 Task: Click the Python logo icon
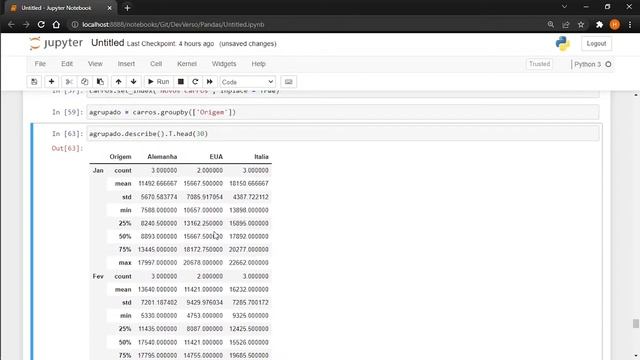(562, 43)
